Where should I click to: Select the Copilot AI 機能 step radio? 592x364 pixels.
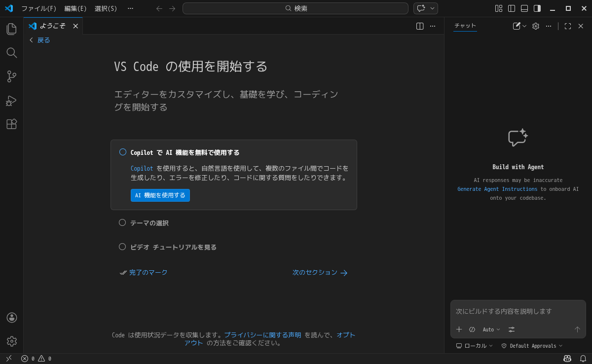(x=123, y=152)
